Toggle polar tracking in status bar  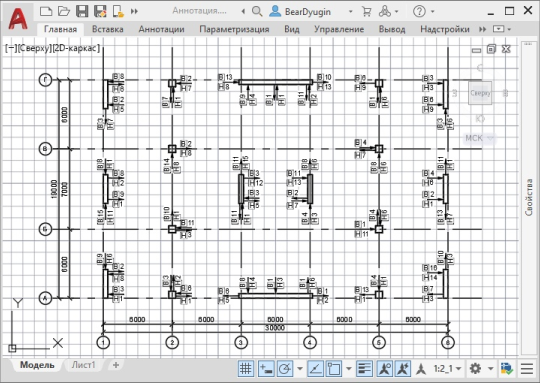click(285, 369)
